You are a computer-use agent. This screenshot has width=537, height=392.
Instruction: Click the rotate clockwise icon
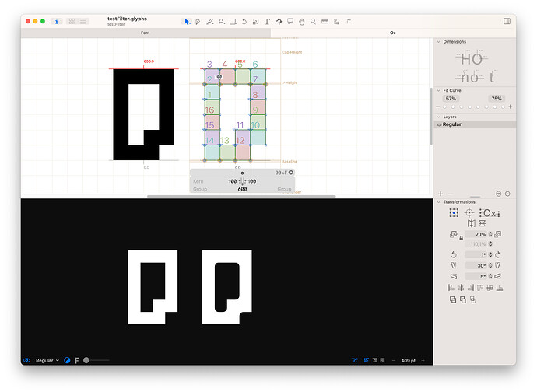click(x=497, y=254)
